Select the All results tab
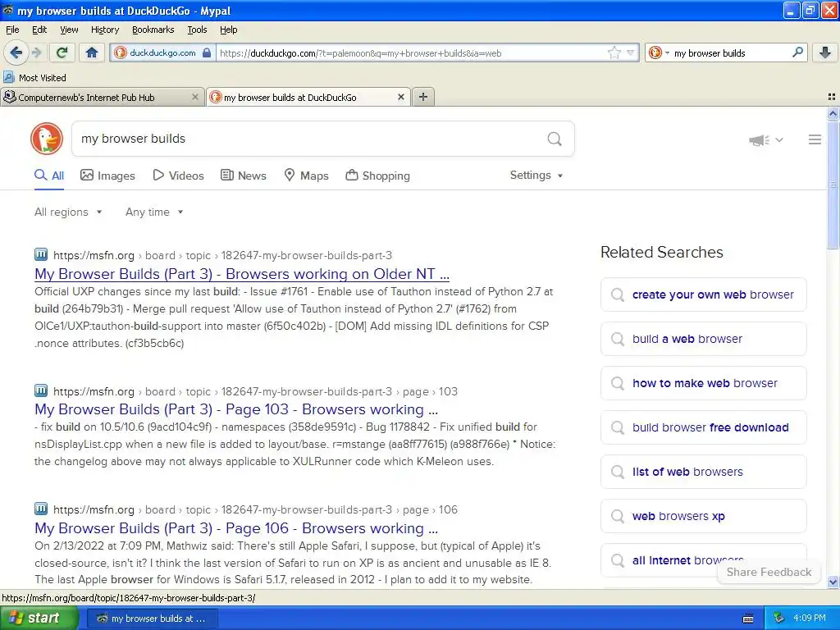This screenshot has width=840, height=630. pos(49,176)
